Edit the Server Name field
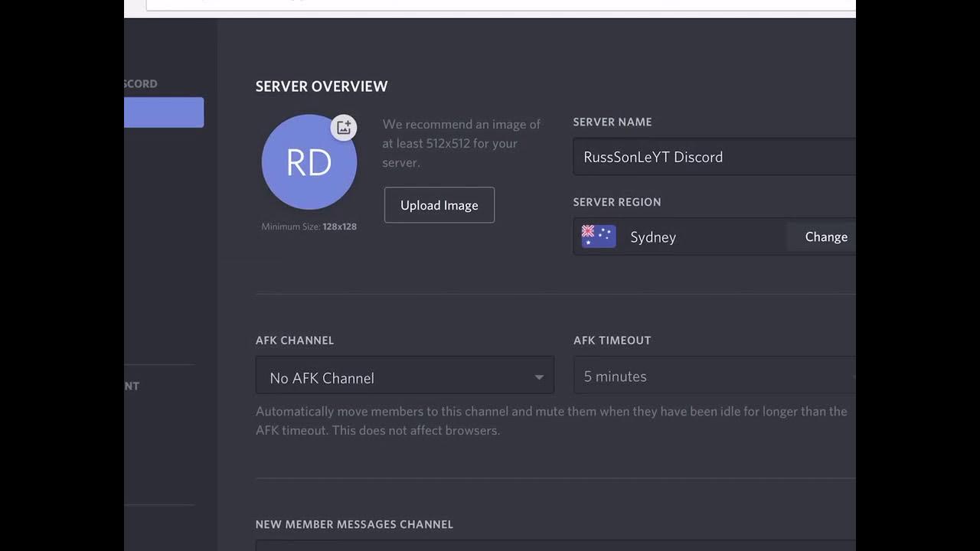The height and width of the screenshot is (551, 980). [x=714, y=157]
